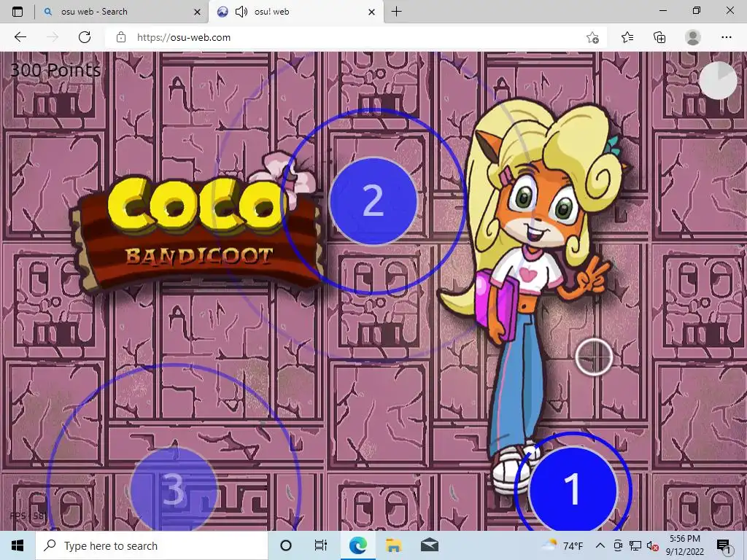Screen dimensions: 747x560
Task: Open Settings and more menu
Action: click(x=726, y=37)
